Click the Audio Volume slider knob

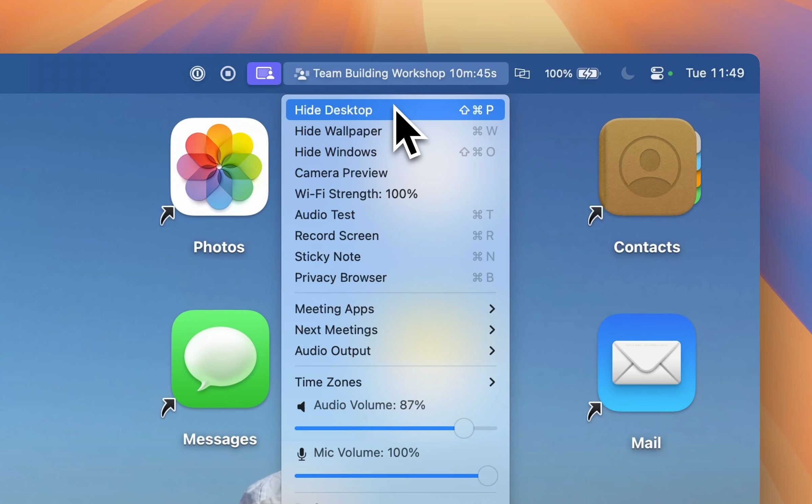tap(464, 428)
